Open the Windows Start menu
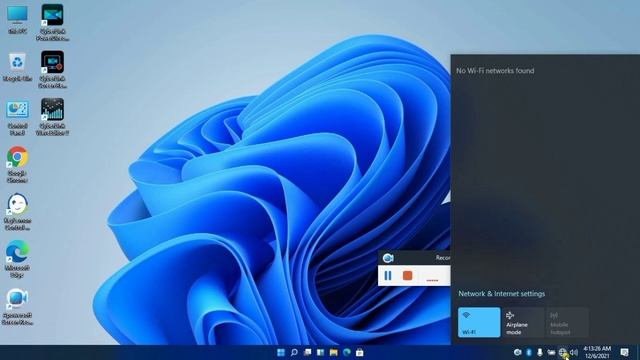The width and height of the screenshot is (640, 360). click(x=281, y=352)
